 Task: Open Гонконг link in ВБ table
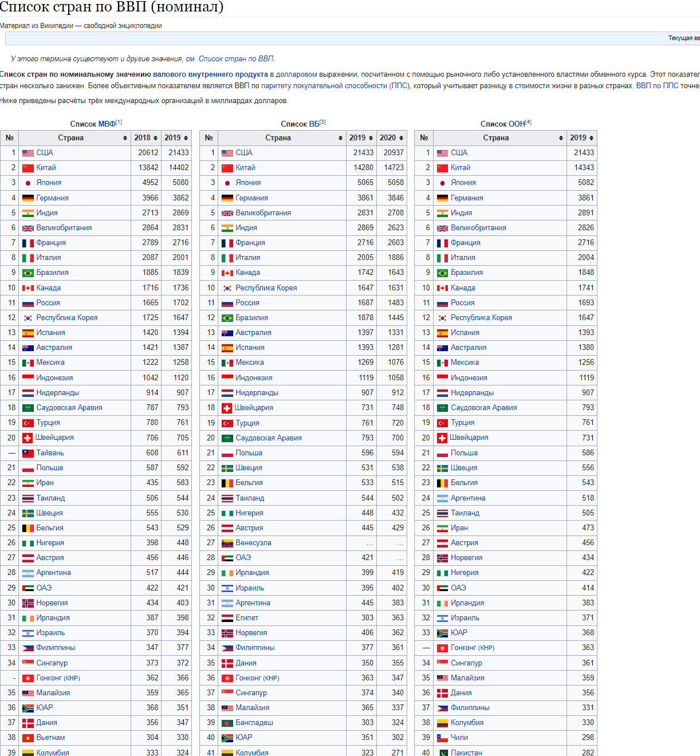[x=249, y=678]
